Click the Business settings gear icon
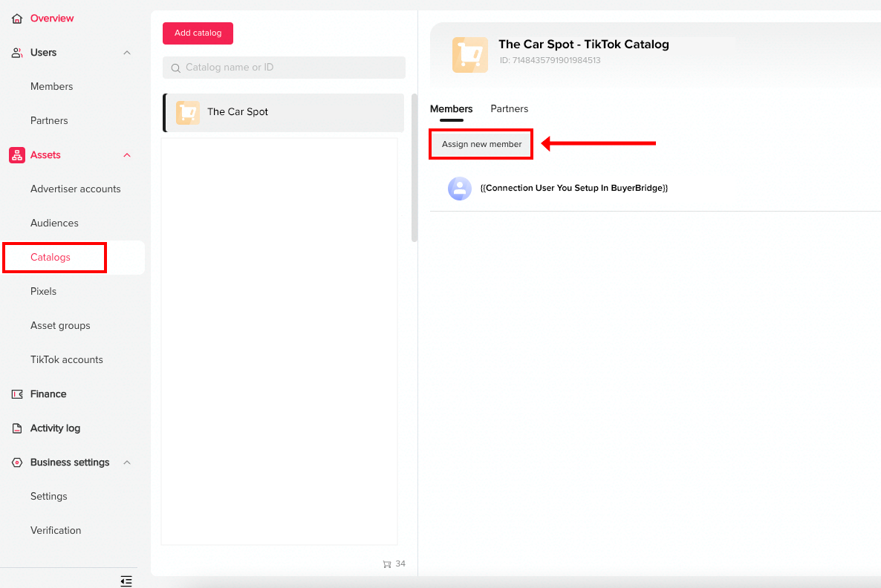Image resolution: width=881 pixels, height=588 pixels. point(17,463)
